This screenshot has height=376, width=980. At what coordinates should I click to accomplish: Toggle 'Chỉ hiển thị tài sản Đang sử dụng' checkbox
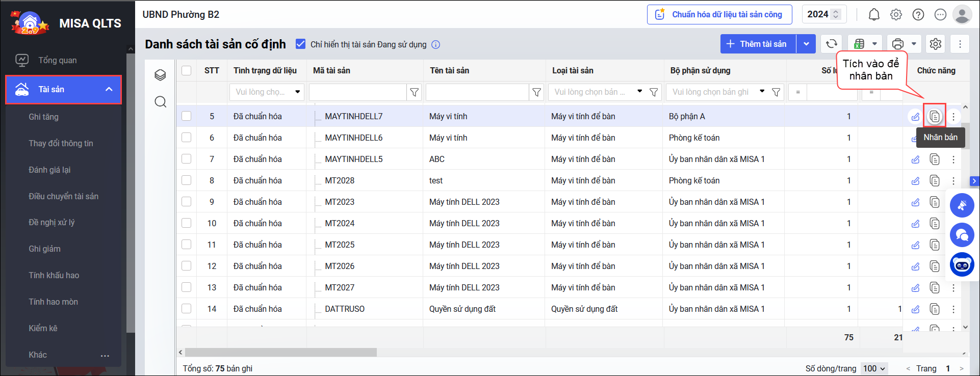pos(301,44)
